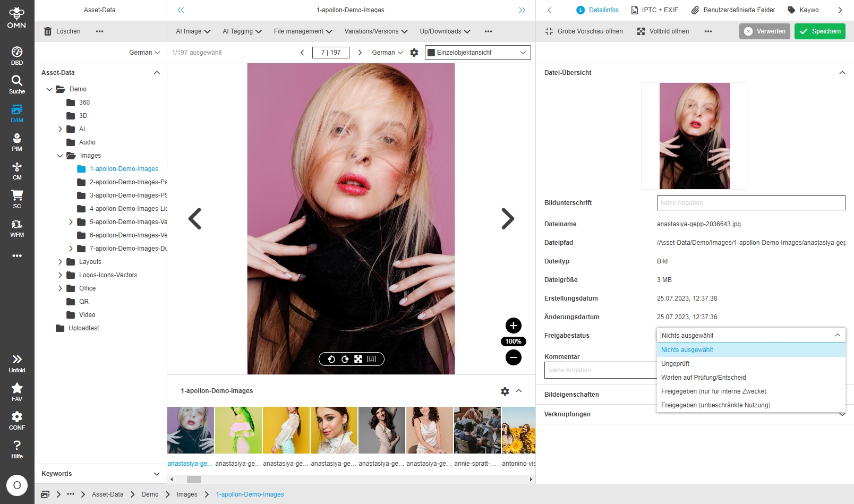Expand the Keywords panel
The width and height of the screenshot is (854, 504).
pyautogui.click(x=157, y=474)
